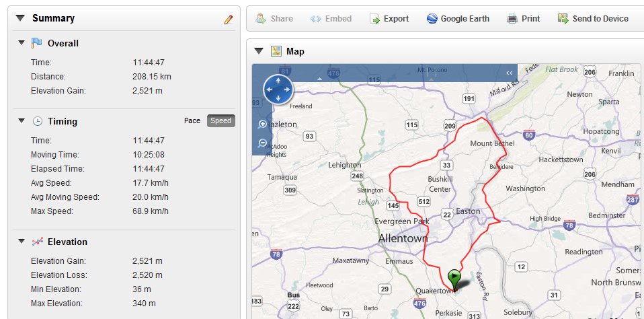Pan the map up with compass arrow
Image resolution: width=644 pixels, height=319 pixels.
278,80
